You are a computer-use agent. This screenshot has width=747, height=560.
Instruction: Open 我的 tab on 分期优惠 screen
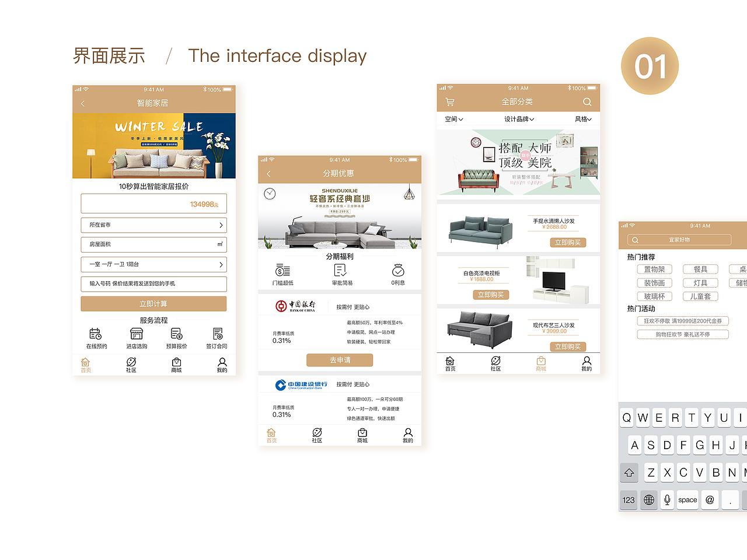pos(408,436)
